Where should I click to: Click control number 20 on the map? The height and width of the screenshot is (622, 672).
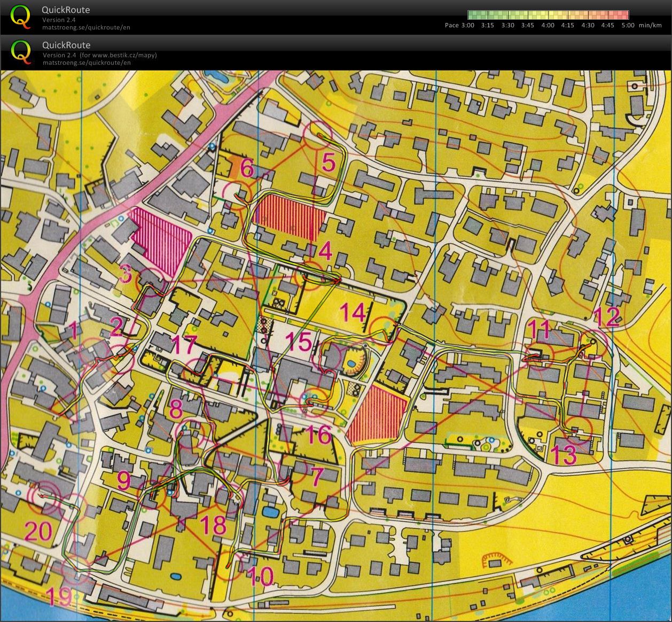(39, 531)
